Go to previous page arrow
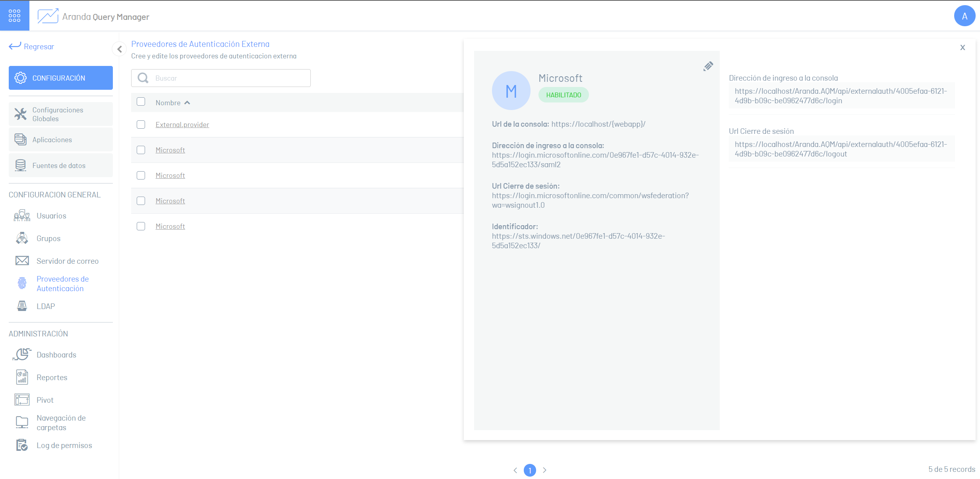This screenshot has height=479, width=980. [x=515, y=470]
